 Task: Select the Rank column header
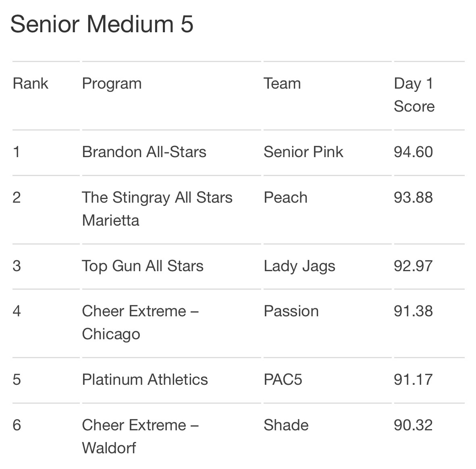30,83
